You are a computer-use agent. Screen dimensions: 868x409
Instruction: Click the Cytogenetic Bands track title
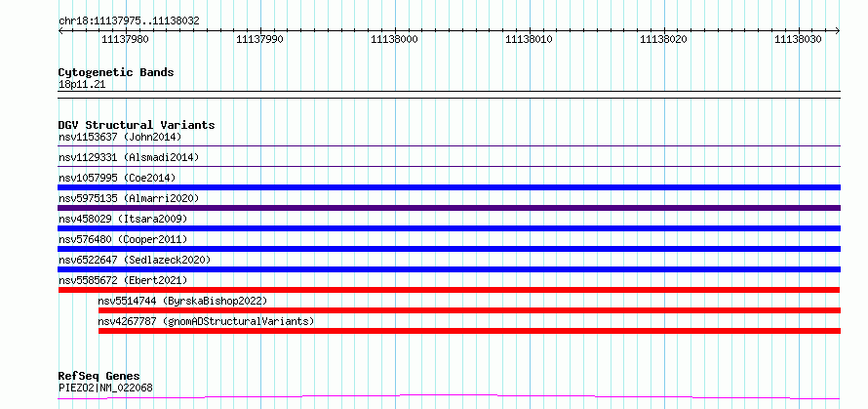coord(116,72)
